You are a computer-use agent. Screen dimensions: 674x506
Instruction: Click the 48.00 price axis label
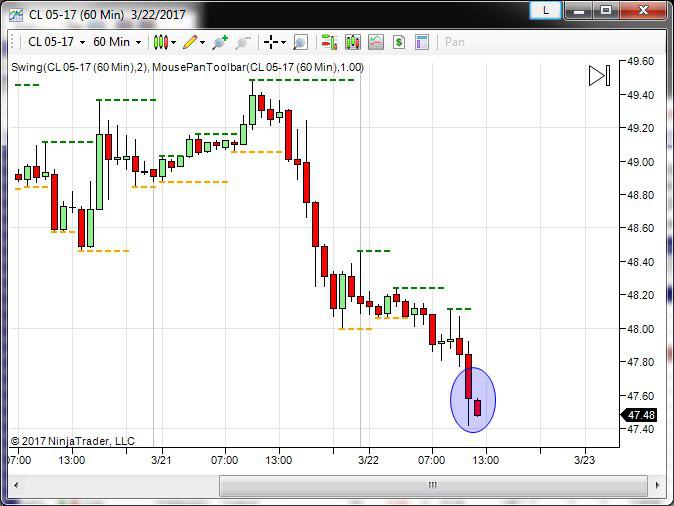click(640, 329)
